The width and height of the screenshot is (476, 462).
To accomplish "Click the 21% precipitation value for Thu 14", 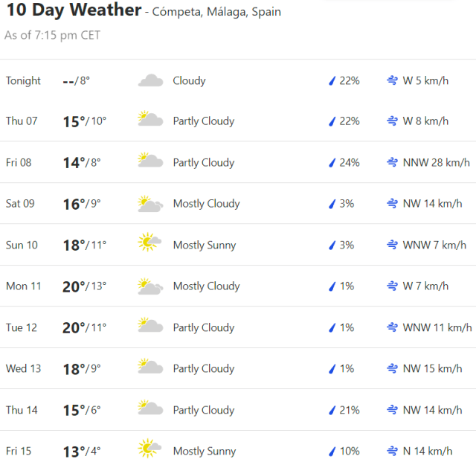I will click(350, 410).
